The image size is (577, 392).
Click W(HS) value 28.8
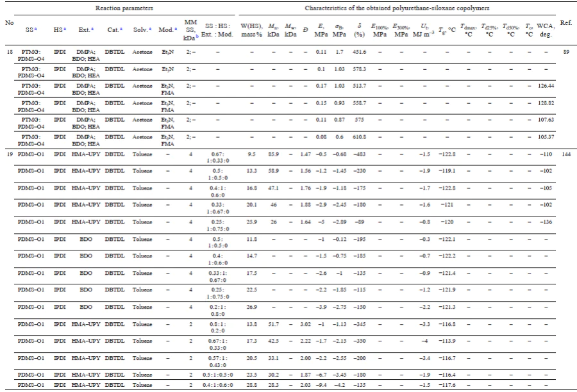pyautogui.click(x=251, y=385)
